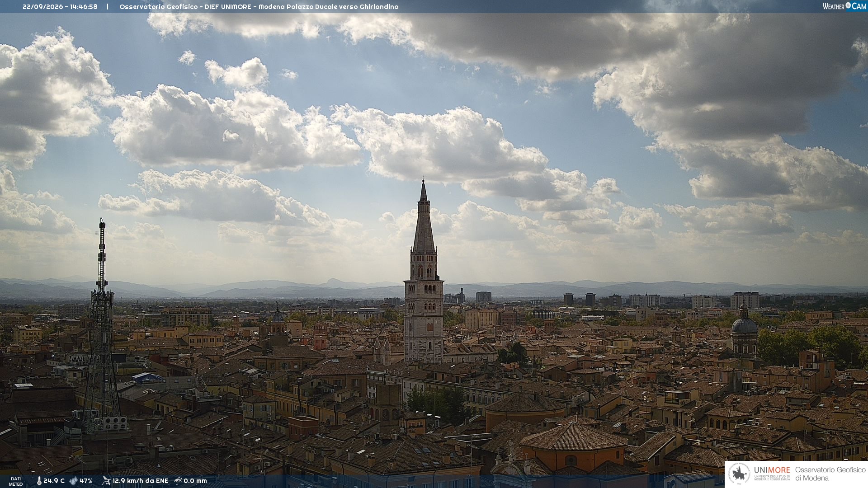Click the 47% humidity value

point(86,481)
